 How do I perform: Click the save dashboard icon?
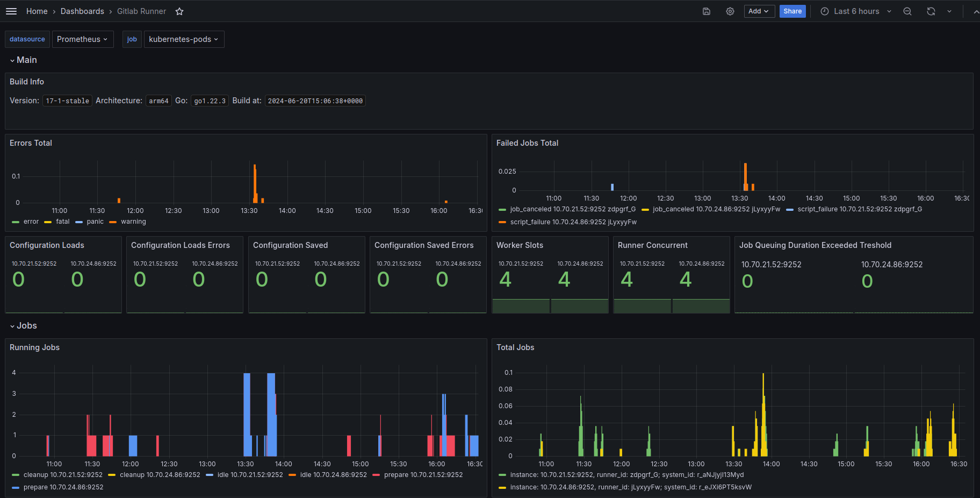[x=707, y=11]
